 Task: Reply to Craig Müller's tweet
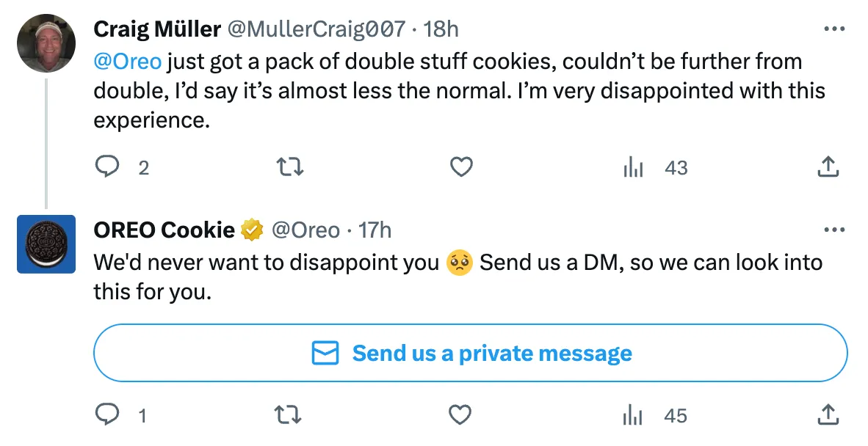[107, 168]
